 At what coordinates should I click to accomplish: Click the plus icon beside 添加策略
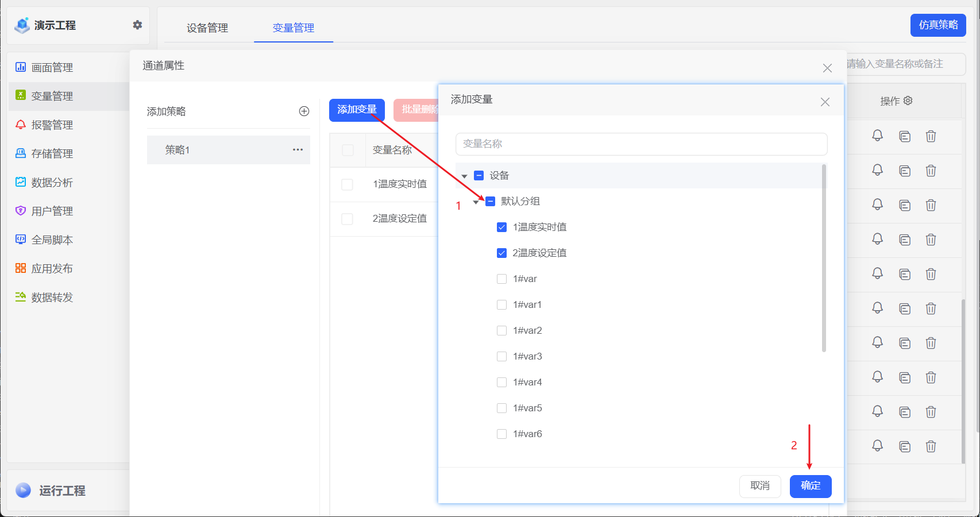tap(304, 111)
